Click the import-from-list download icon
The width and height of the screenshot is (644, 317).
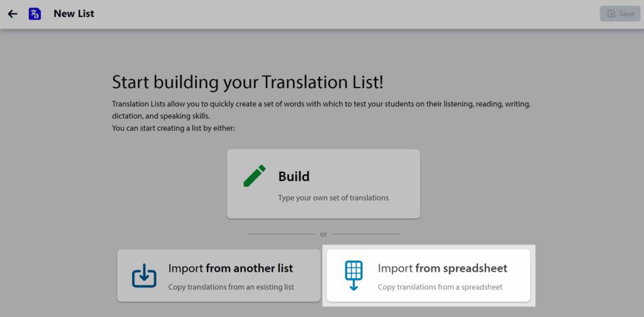(144, 275)
